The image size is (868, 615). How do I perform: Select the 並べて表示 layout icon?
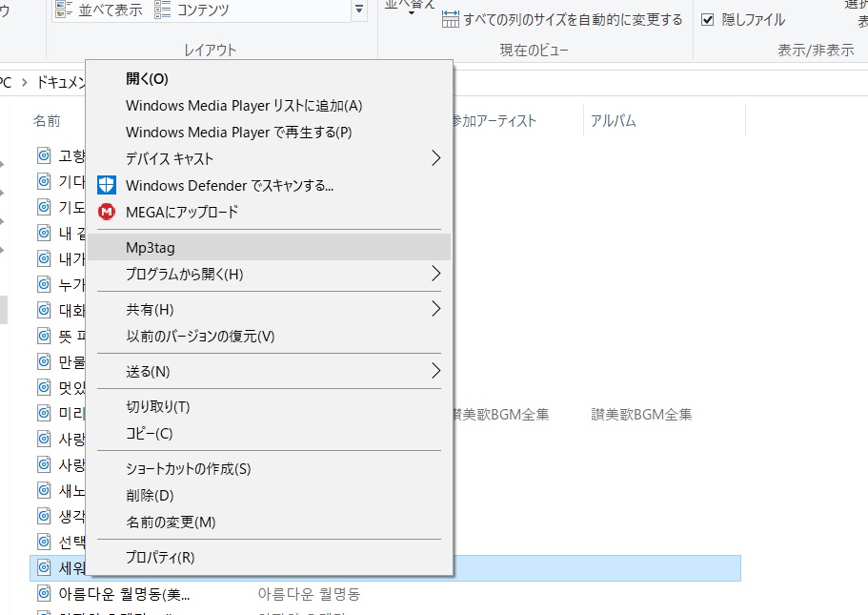pyautogui.click(x=65, y=11)
